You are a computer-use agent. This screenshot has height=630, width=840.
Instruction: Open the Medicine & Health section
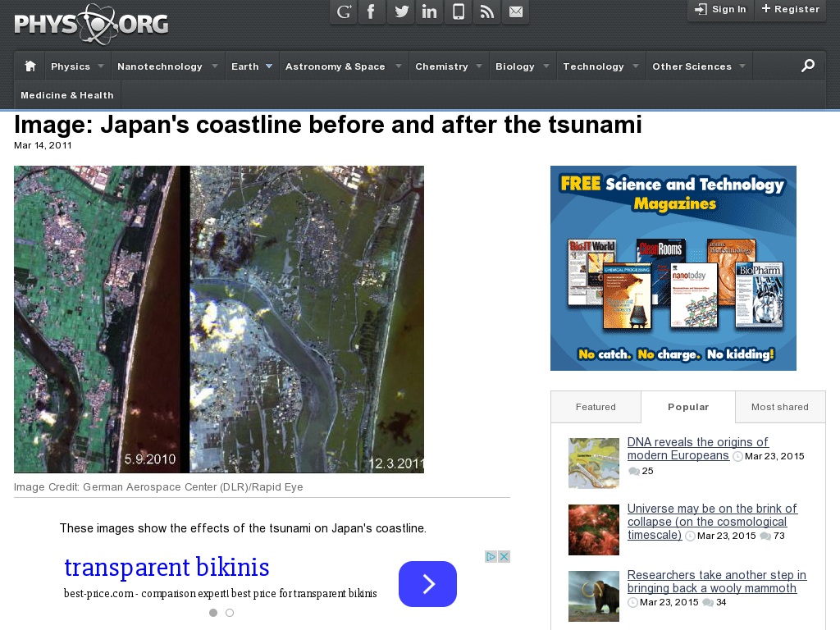point(67,95)
